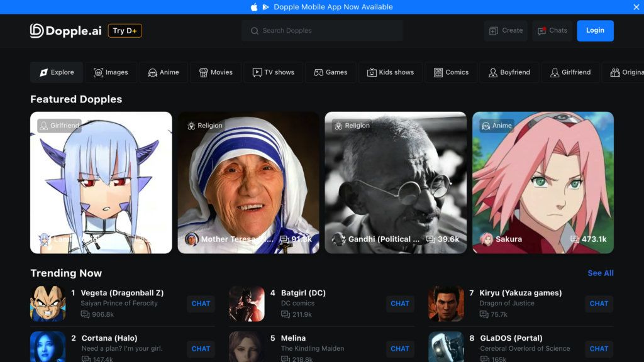Select the Anime category mask icon

(154, 72)
